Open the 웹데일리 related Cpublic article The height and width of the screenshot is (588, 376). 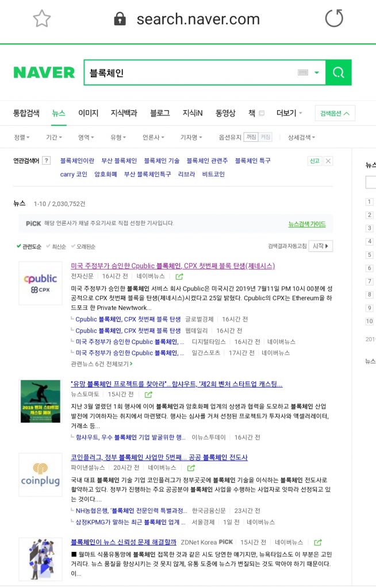(x=128, y=331)
